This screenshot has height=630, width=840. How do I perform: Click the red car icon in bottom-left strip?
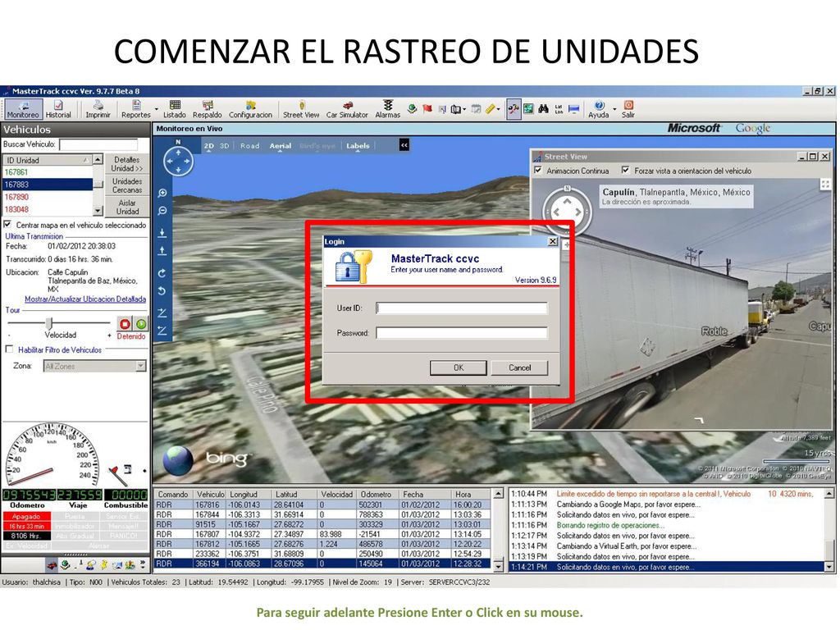click(x=52, y=564)
